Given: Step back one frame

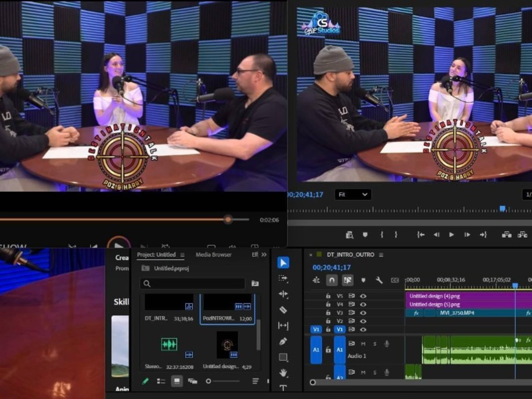Looking at the screenshot, I should [436, 235].
